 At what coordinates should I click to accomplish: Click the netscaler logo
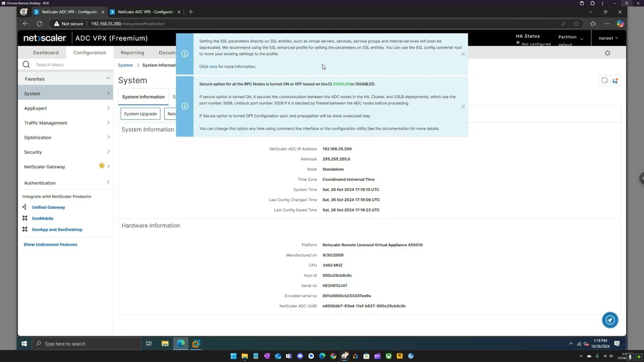tap(45, 38)
